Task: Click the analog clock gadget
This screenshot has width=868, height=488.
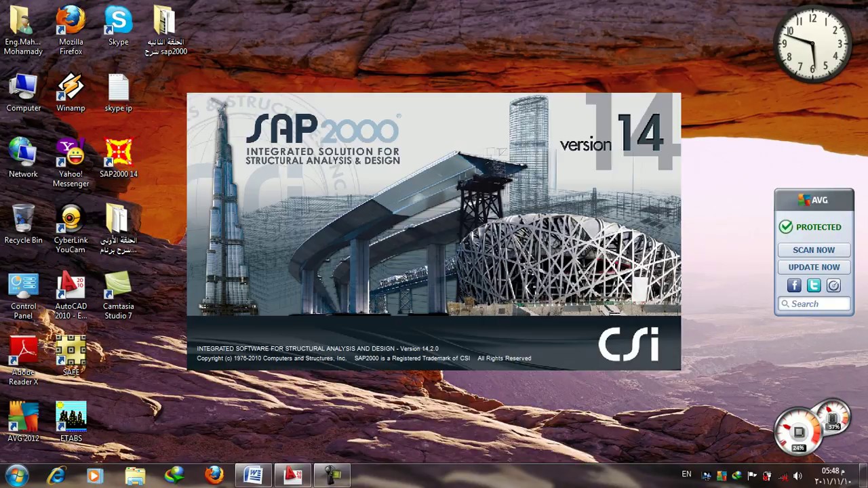Action: tap(813, 44)
